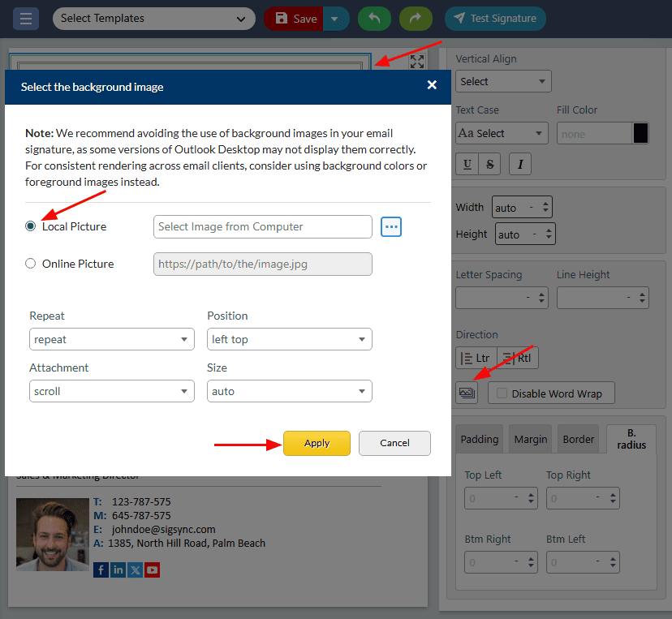Screen dimensions: 672x619
Task: Switch to the Border tab
Action: click(x=579, y=439)
